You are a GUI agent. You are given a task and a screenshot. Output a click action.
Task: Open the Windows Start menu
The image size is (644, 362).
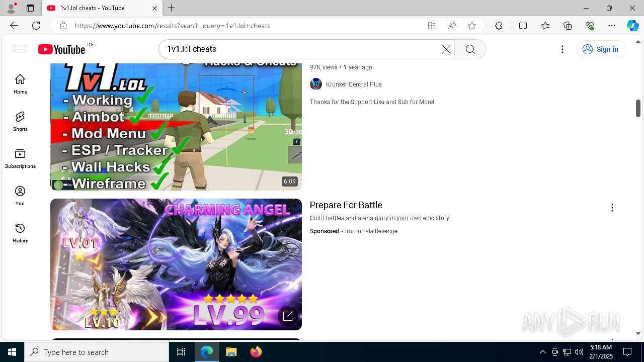point(12,352)
